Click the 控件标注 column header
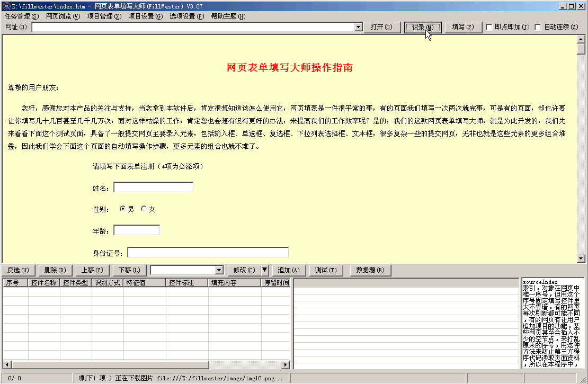 tap(187, 282)
